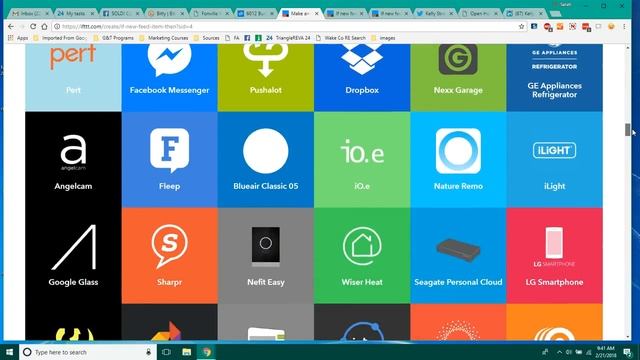The width and height of the screenshot is (640, 360).
Task: Bookmark this page with the star
Action: 521,26
